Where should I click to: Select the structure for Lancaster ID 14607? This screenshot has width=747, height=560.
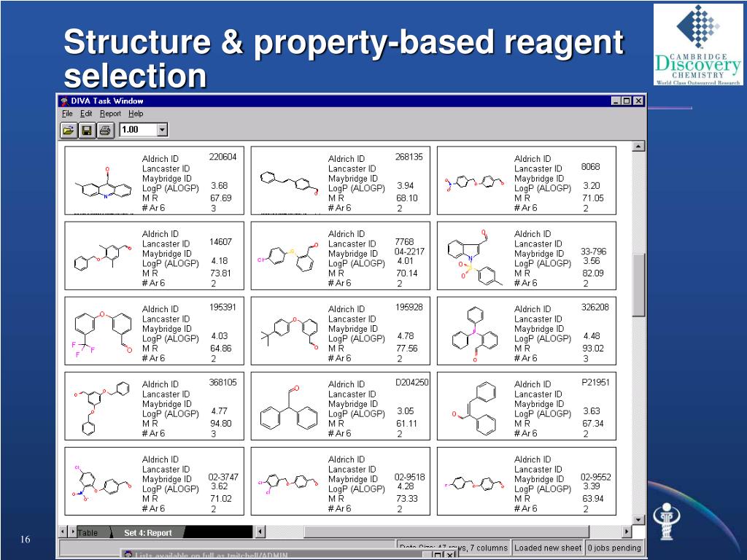coord(104,257)
